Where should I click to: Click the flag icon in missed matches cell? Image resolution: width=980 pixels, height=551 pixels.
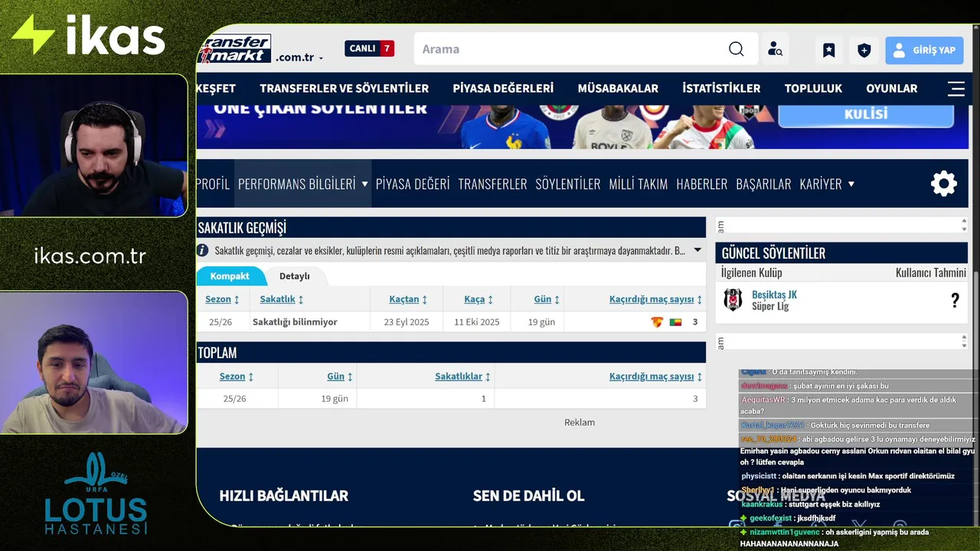[675, 322]
